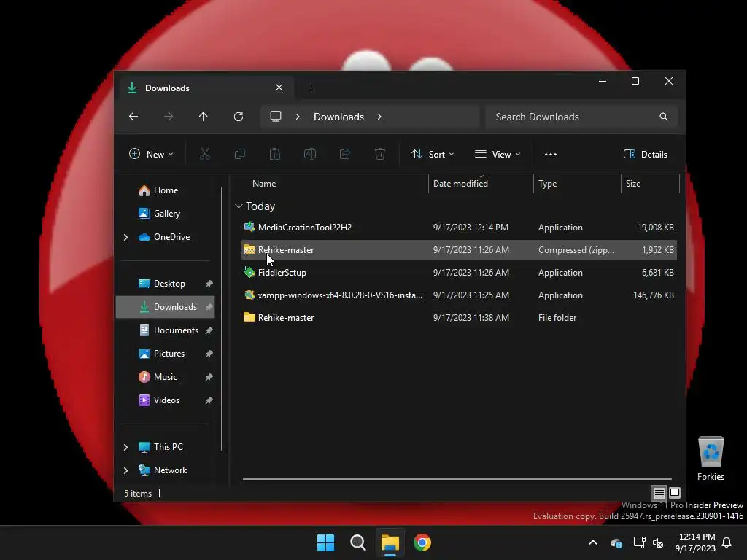
Task: Click the Paste clipboard icon
Action: click(275, 154)
